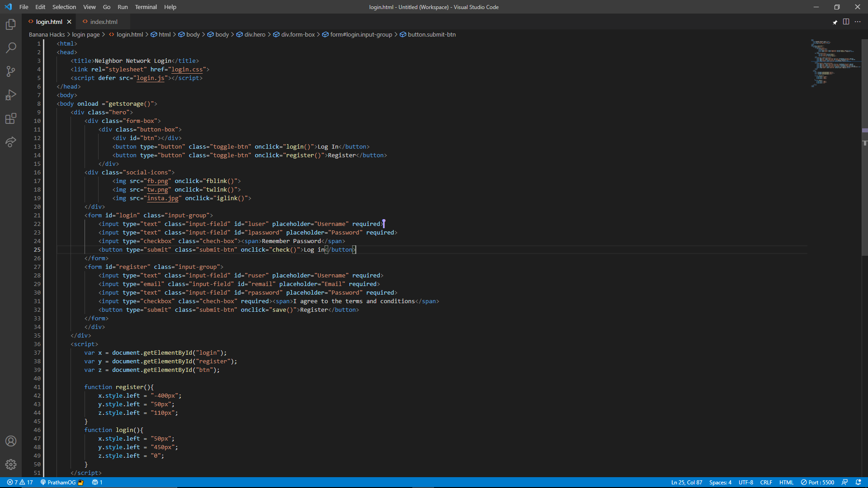Click the split editor right icon
The image size is (868, 488).
[x=846, y=22]
